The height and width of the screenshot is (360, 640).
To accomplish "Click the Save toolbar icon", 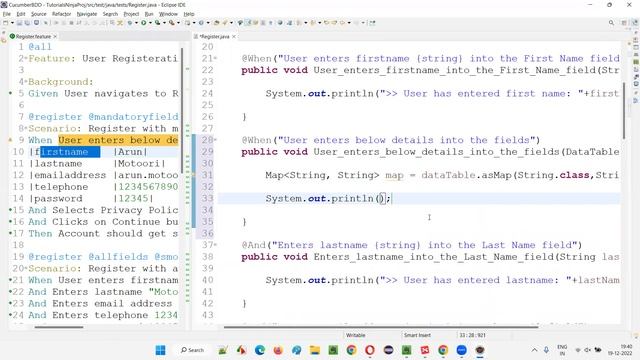I will pyautogui.click(x=19, y=23).
